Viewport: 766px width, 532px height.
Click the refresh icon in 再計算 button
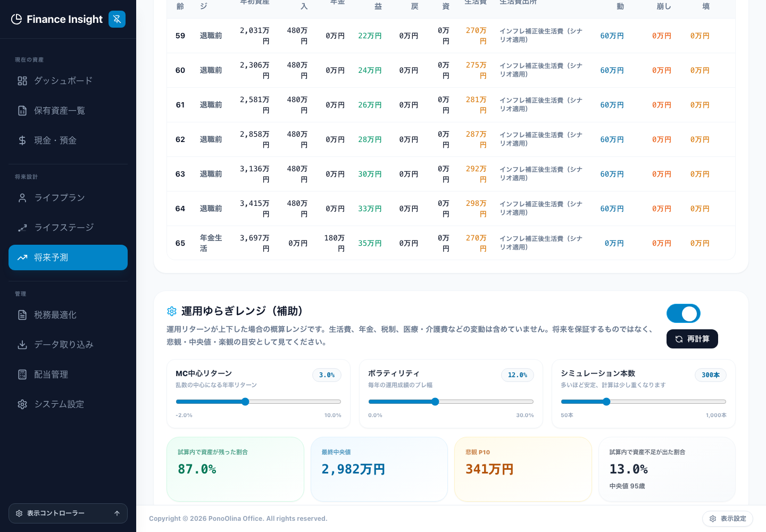tap(679, 339)
